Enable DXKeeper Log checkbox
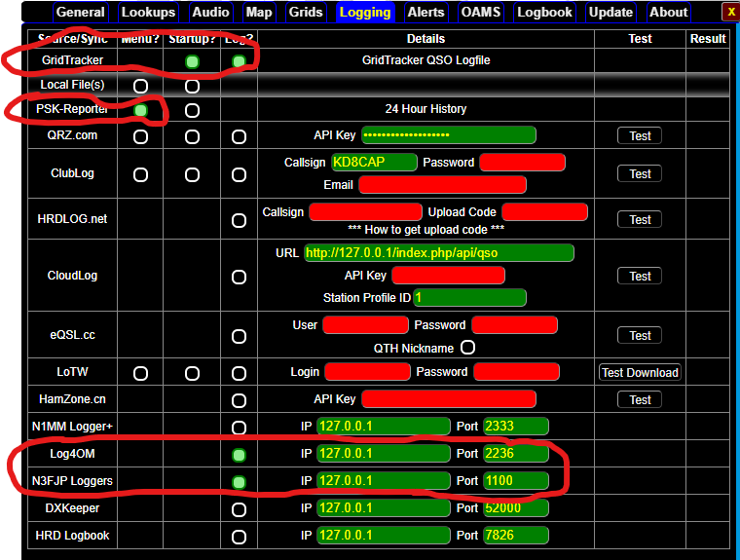740x560 pixels. tap(239, 510)
